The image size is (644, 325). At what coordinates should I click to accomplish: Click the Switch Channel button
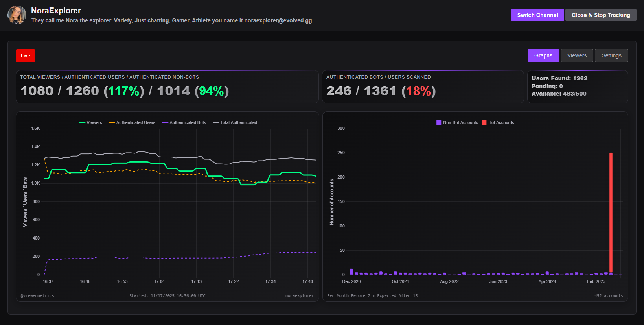click(537, 15)
